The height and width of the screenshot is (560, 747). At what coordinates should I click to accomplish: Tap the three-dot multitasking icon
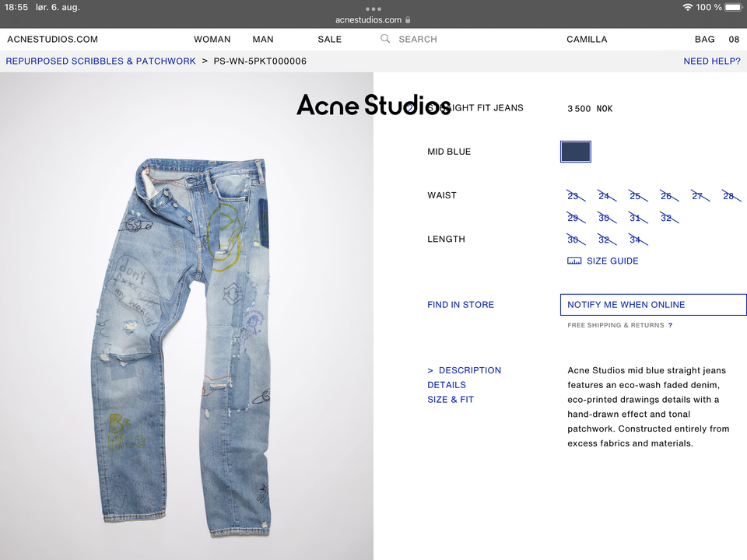[373, 9]
